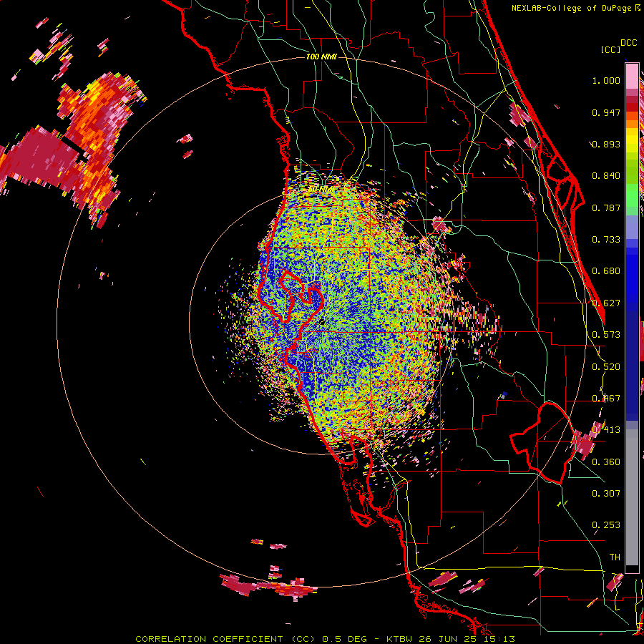The image size is (644, 644).
Task: Click the CORRELATION COEFFICIENT (CC) caption text
Action: point(225,639)
